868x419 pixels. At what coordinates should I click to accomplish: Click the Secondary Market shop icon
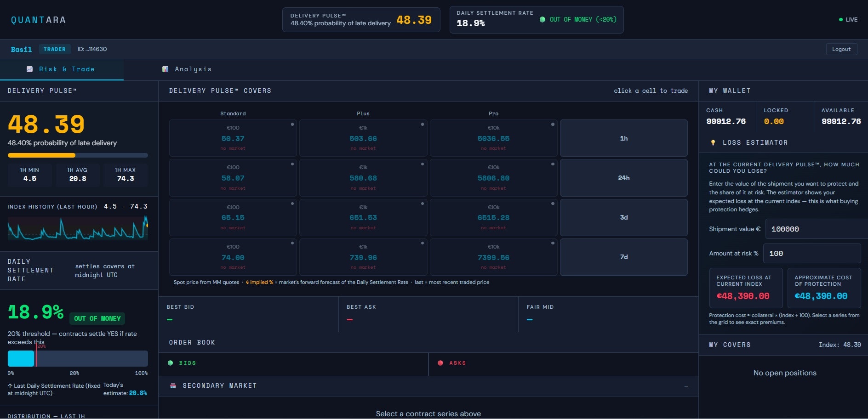pos(173,386)
